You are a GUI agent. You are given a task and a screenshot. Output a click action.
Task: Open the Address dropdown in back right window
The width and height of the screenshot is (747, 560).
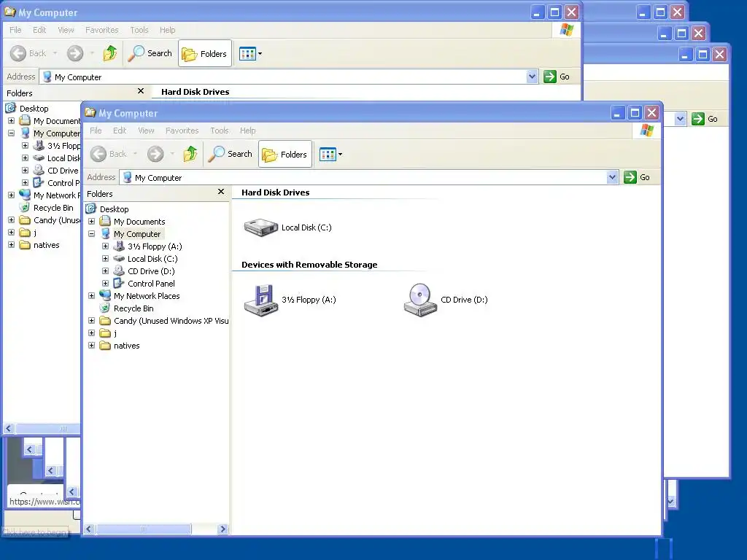pyautogui.click(x=681, y=119)
